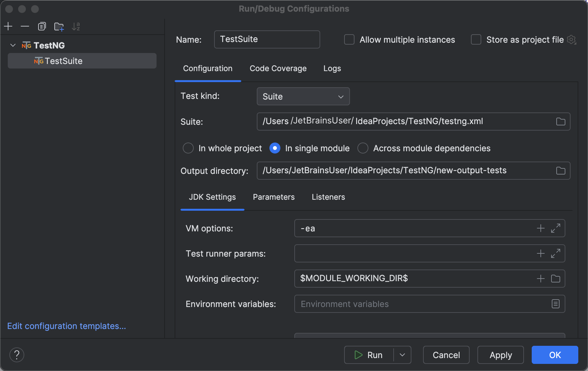Enable Allow multiple instances
Screen dimensions: 588x371
pyautogui.click(x=349, y=39)
